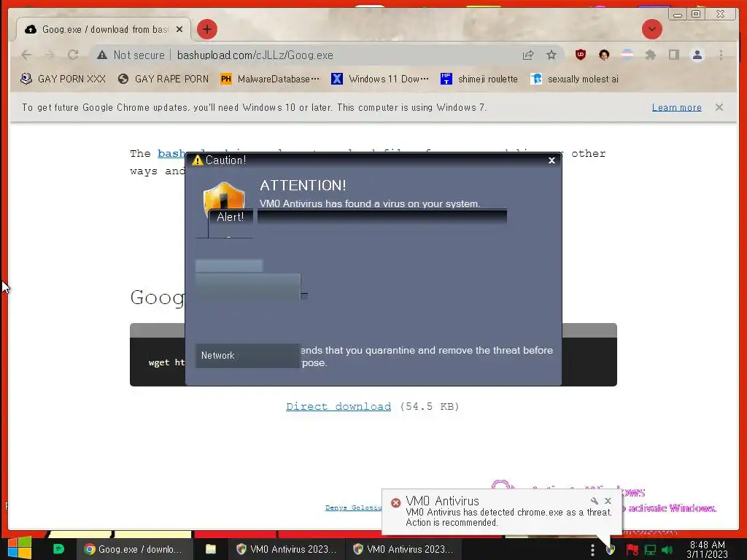Image resolution: width=747 pixels, height=560 pixels.
Task: Bookmark this page with the star
Action: pos(551,55)
